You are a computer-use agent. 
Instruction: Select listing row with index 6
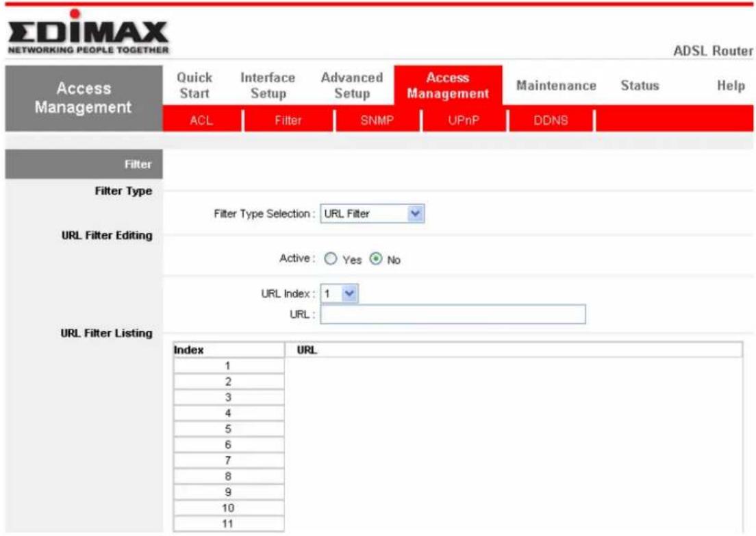pyautogui.click(x=229, y=445)
